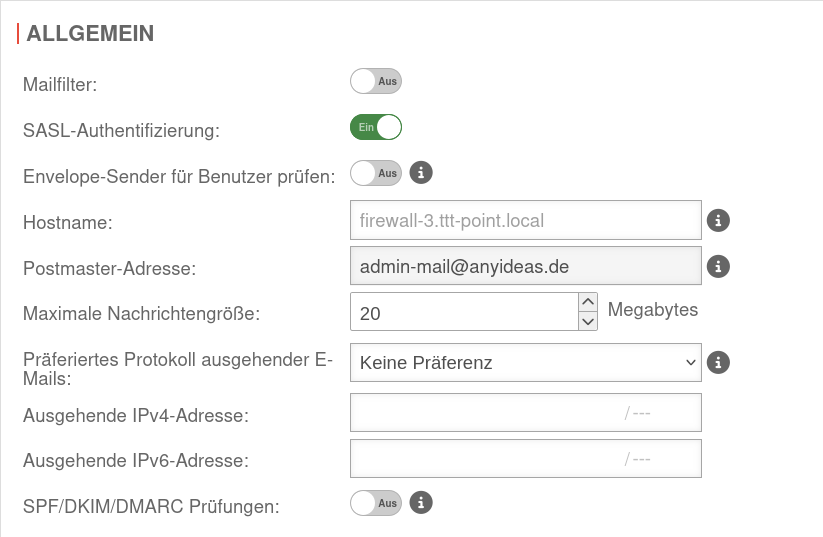Open info for Envelope-Sender für Benutzer prüfen
Image resolution: width=823 pixels, height=537 pixels.
(x=422, y=173)
